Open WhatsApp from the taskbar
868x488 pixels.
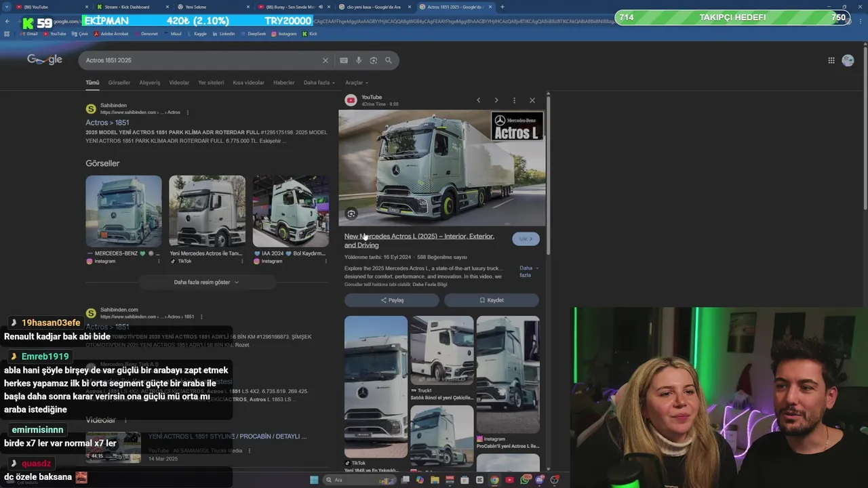point(526,480)
